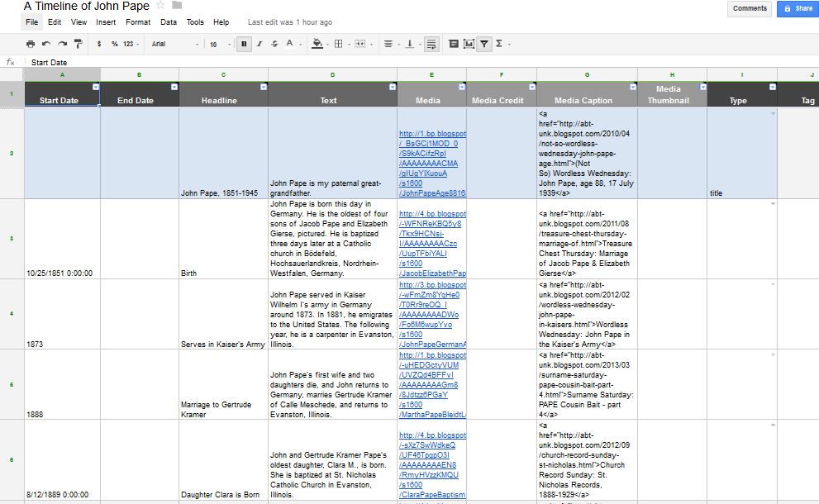Click the Paint format tool
Image resolution: width=819 pixels, height=504 pixels.
(x=79, y=44)
